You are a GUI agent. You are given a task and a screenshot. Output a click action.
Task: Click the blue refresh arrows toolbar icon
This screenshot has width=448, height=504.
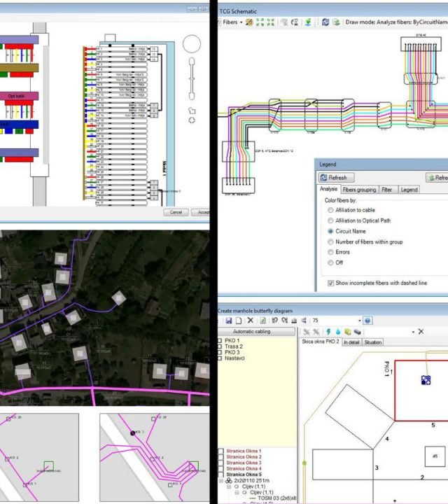click(325, 22)
